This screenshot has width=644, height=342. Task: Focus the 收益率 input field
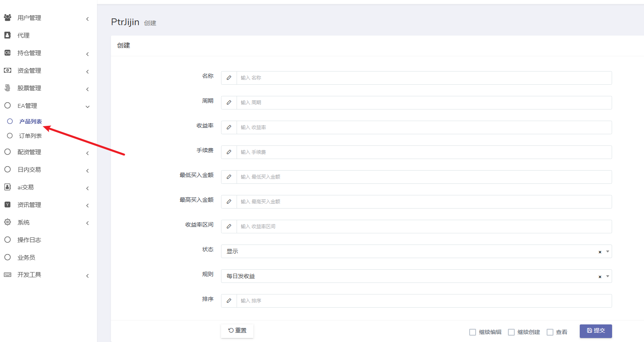click(x=424, y=127)
